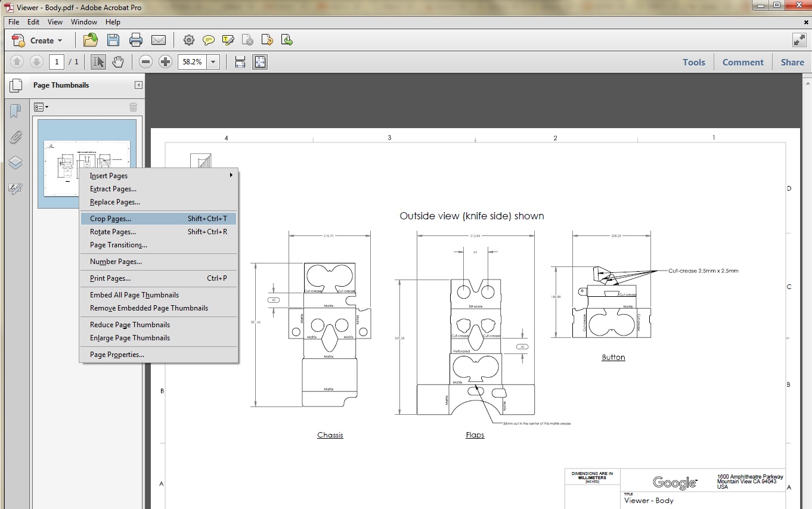The height and width of the screenshot is (509, 812).
Task: Open the Create dropdown menu
Action: [37, 41]
